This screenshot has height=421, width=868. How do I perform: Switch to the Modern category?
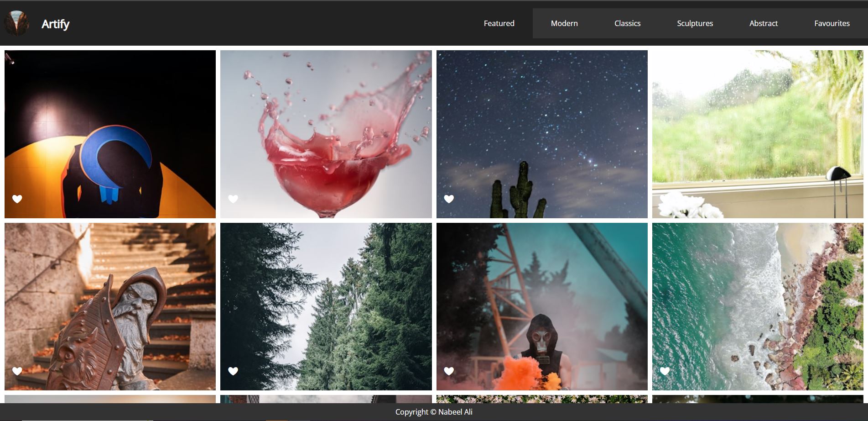tap(564, 23)
